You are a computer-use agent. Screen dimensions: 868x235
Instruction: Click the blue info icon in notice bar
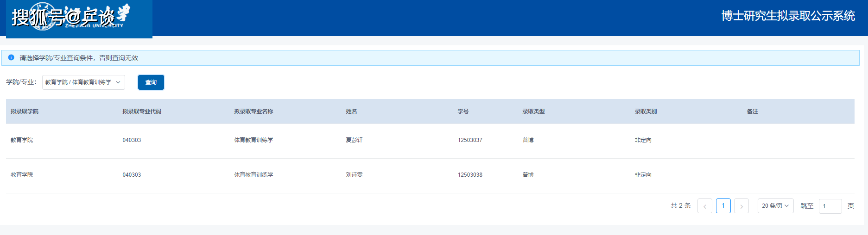tap(11, 57)
